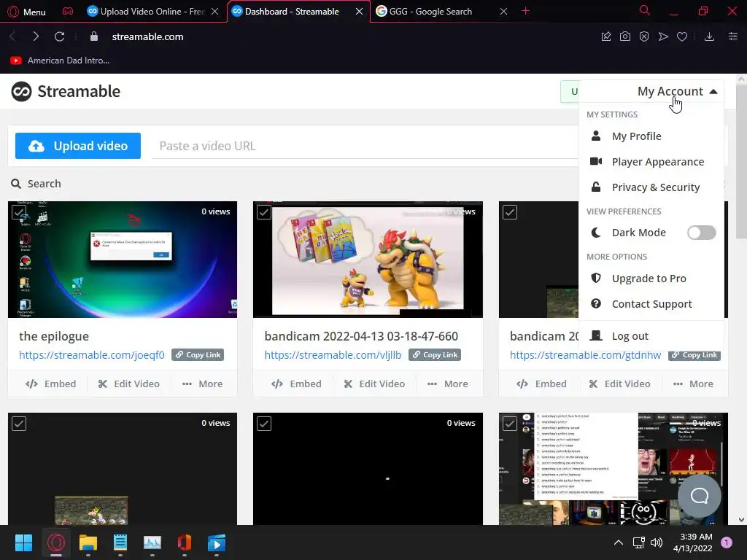Image resolution: width=747 pixels, height=560 pixels.
Task: Reload the page with the refresh icon
Action: (x=59, y=36)
